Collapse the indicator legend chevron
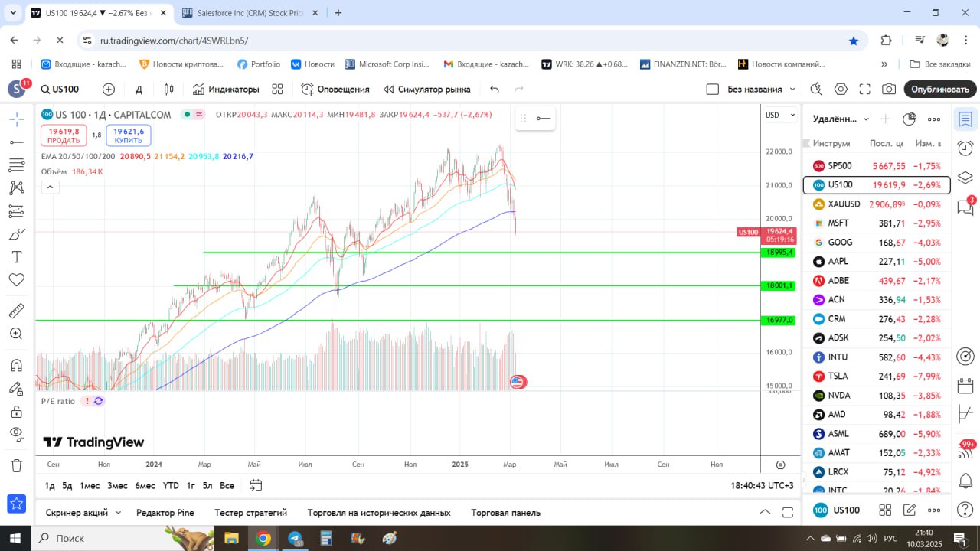 [x=50, y=187]
